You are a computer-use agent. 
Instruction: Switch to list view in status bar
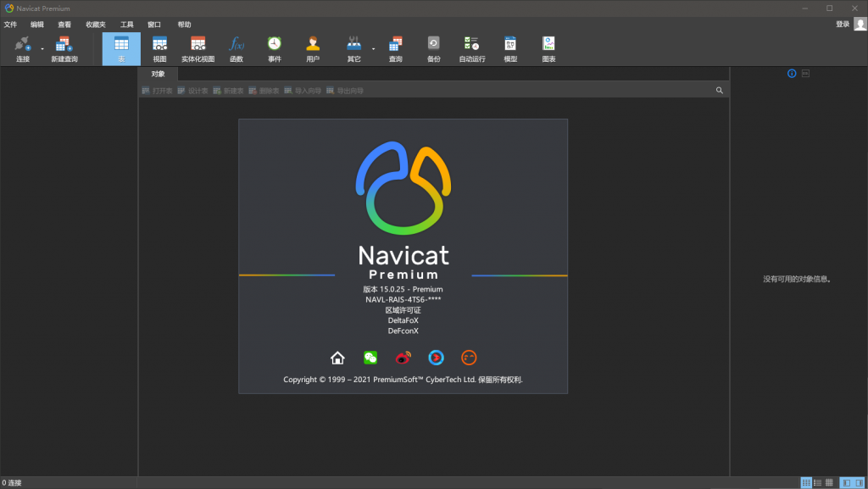point(818,483)
